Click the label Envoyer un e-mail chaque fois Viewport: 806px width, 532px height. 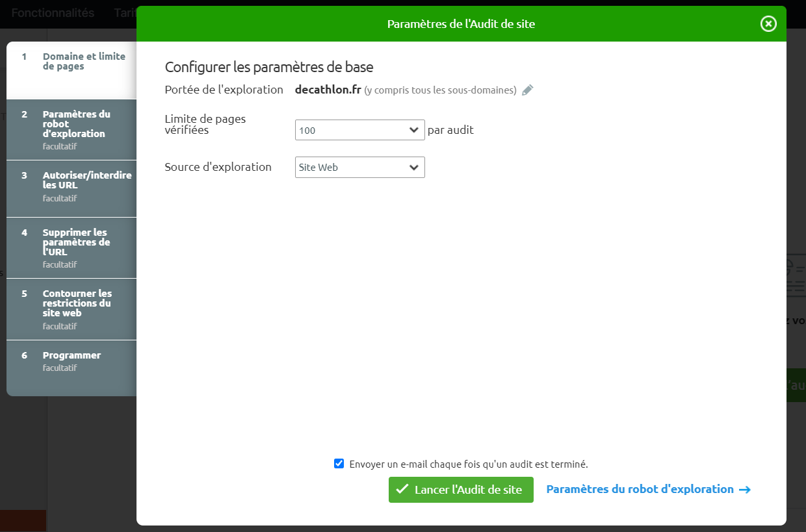pyautogui.click(x=468, y=464)
